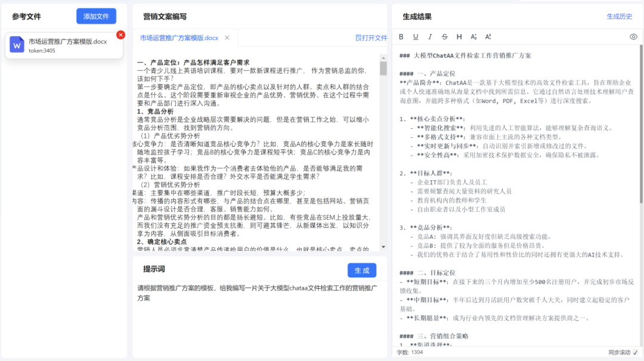Remove the 市场运营推广方案模版.docx reference file
The image size is (644, 361).
[120, 35]
